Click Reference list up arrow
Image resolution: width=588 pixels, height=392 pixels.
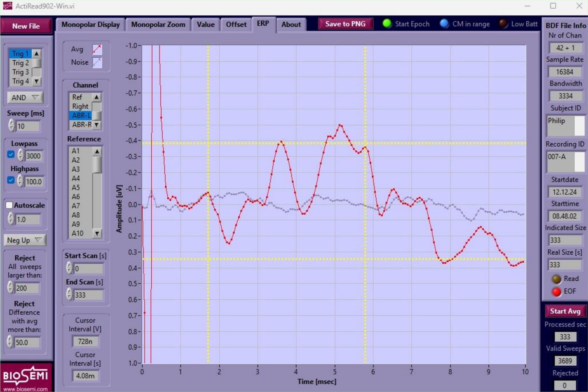point(97,151)
